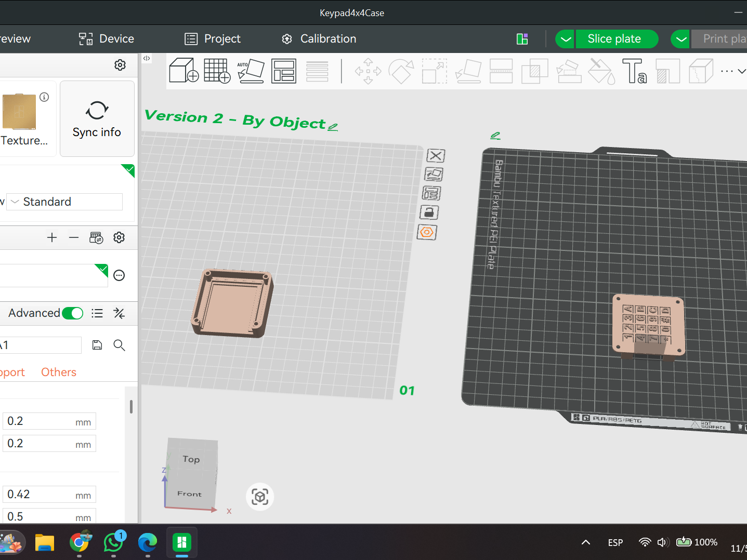Click the Arrange all objects icon
Viewport: 747px width, 560px height.
click(x=284, y=71)
